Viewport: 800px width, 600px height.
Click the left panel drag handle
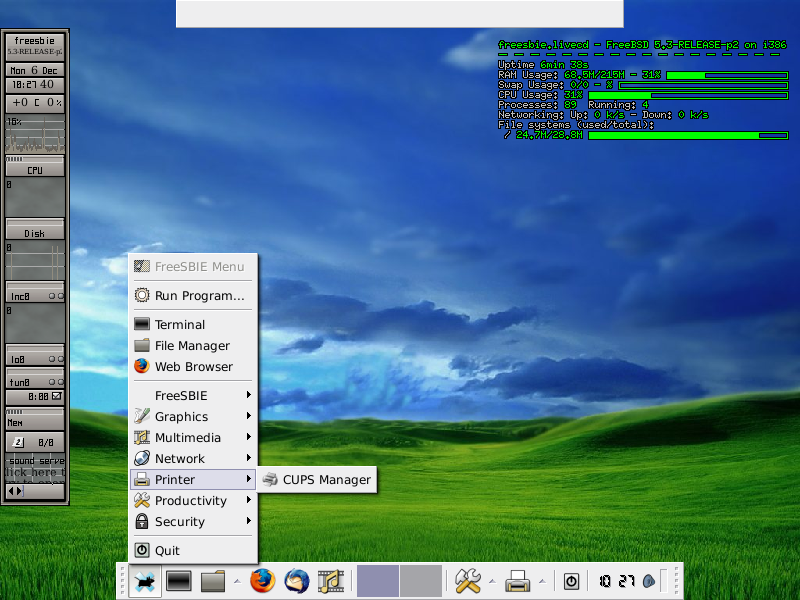point(122,581)
